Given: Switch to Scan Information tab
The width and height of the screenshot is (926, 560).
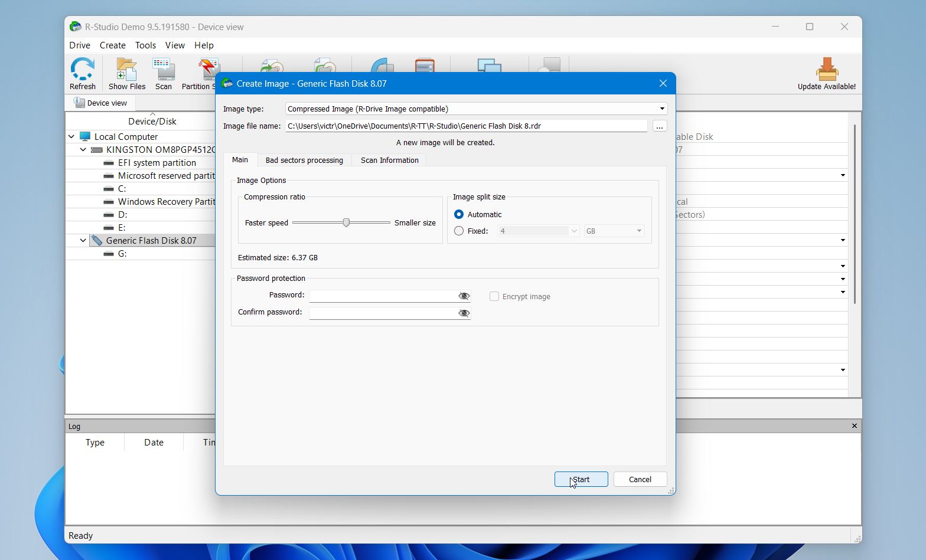Looking at the screenshot, I should [x=390, y=160].
